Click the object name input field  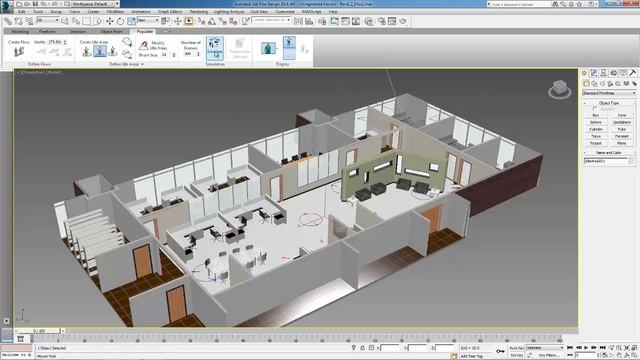point(606,161)
